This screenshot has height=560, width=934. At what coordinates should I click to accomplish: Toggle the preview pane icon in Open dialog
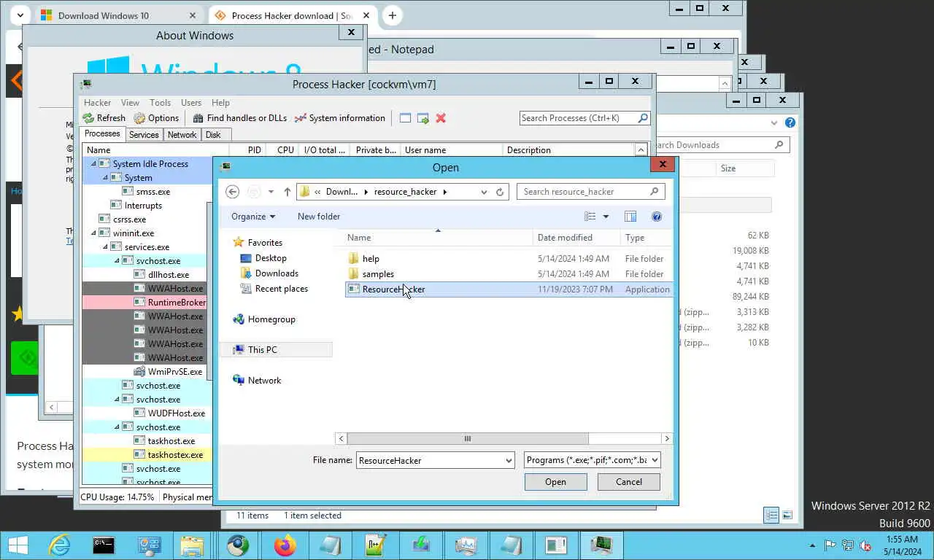click(630, 217)
